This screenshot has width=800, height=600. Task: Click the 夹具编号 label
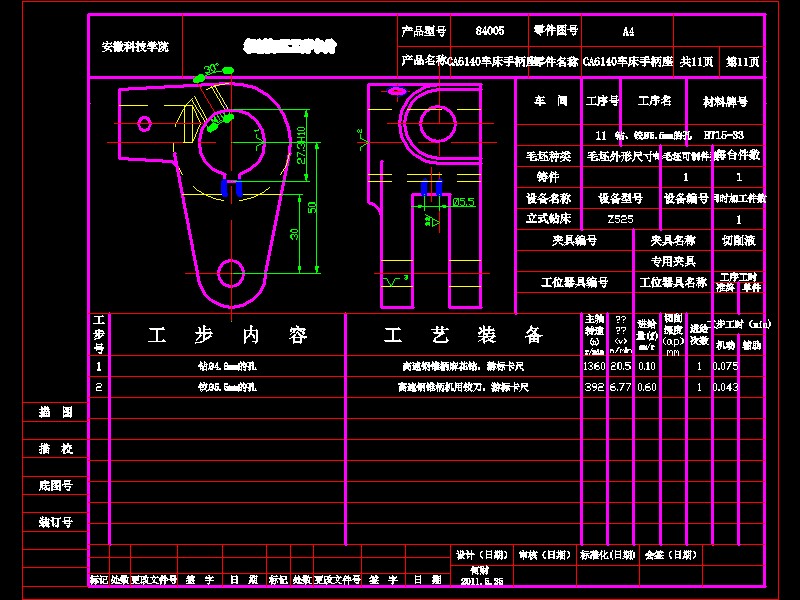[x=574, y=240]
